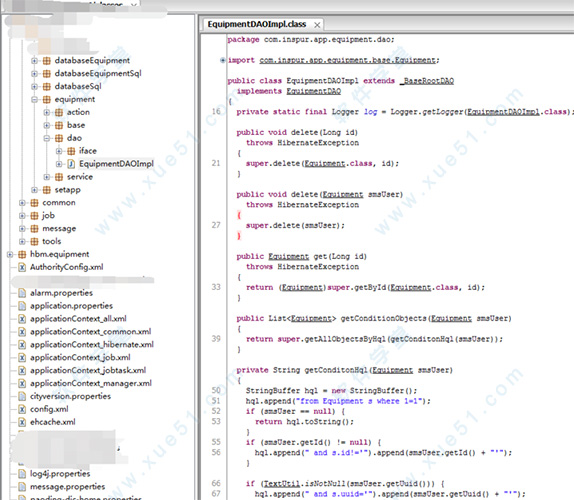Open message.properties file
This screenshot has width=574, height=500.
[x=67, y=487]
